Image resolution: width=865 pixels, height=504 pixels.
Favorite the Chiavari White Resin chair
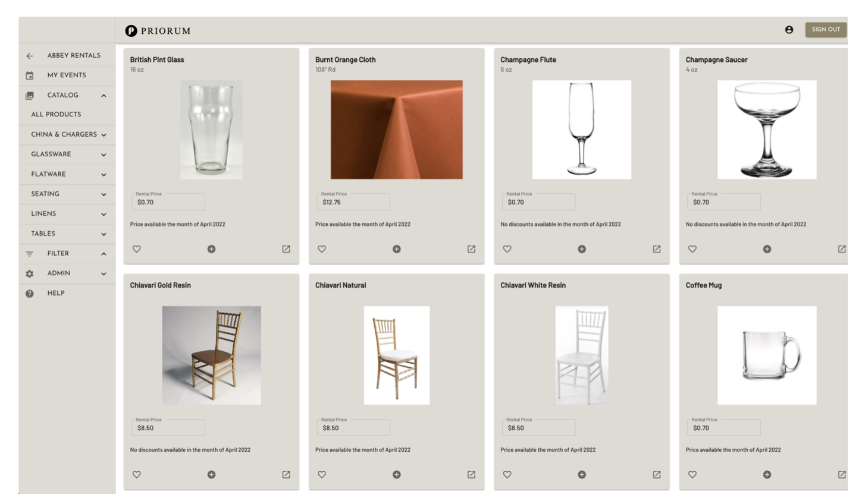(507, 475)
